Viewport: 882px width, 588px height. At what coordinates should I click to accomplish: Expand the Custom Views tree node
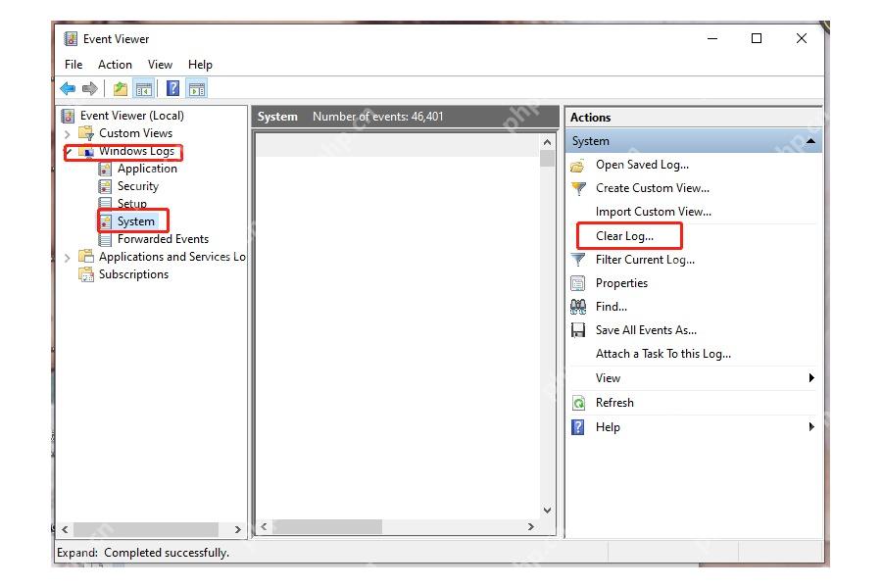point(68,134)
